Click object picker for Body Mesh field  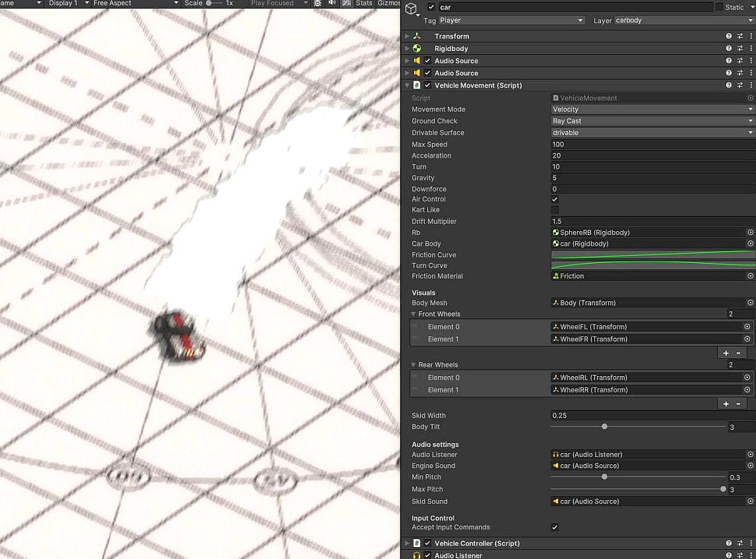[750, 303]
